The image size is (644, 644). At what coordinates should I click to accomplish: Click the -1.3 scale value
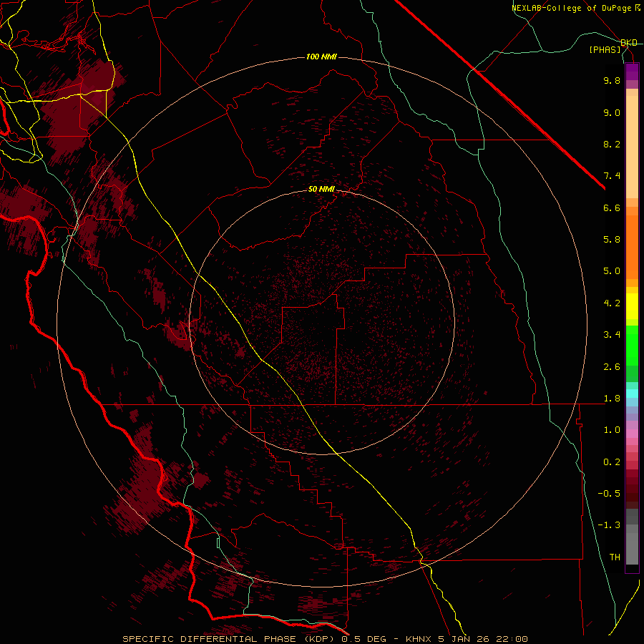609,525
